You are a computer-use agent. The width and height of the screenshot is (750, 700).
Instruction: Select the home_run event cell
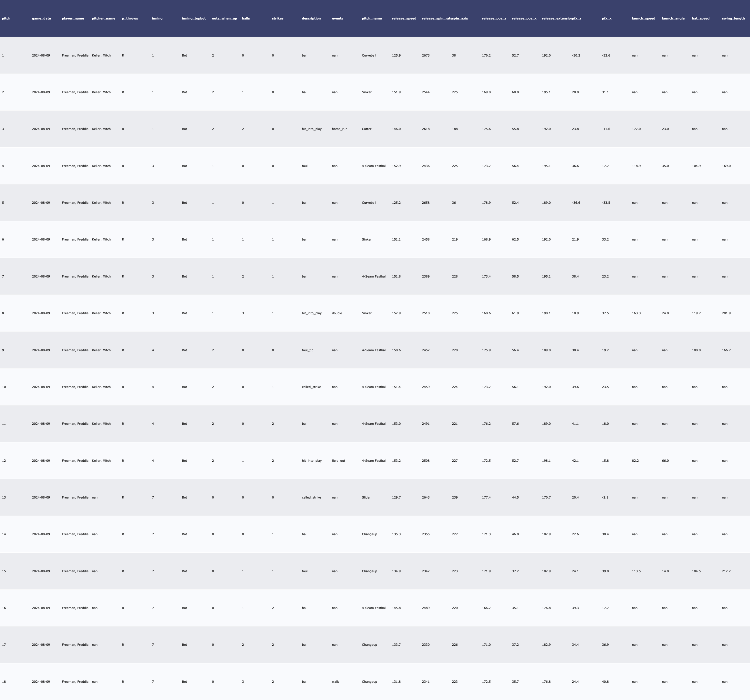339,129
